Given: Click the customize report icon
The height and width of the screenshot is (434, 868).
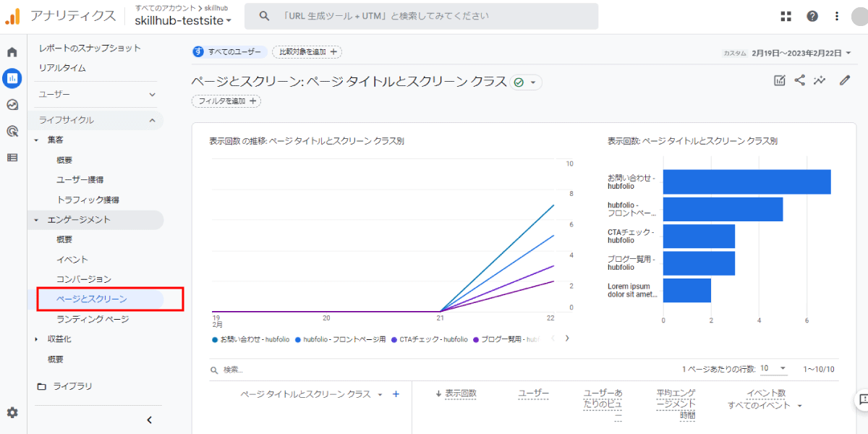Looking at the screenshot, I should (780, 81).
